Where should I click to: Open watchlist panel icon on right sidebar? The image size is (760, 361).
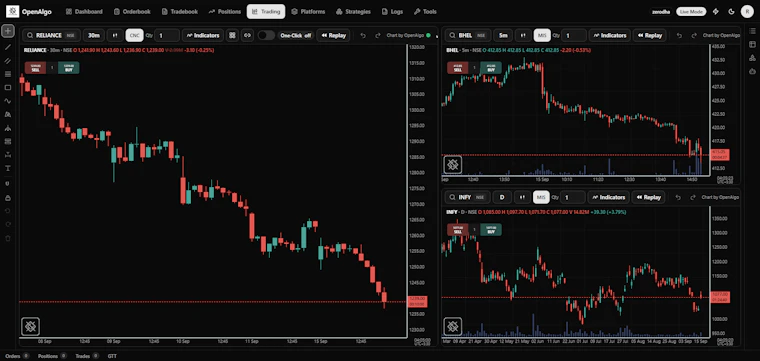click(752, 31)
